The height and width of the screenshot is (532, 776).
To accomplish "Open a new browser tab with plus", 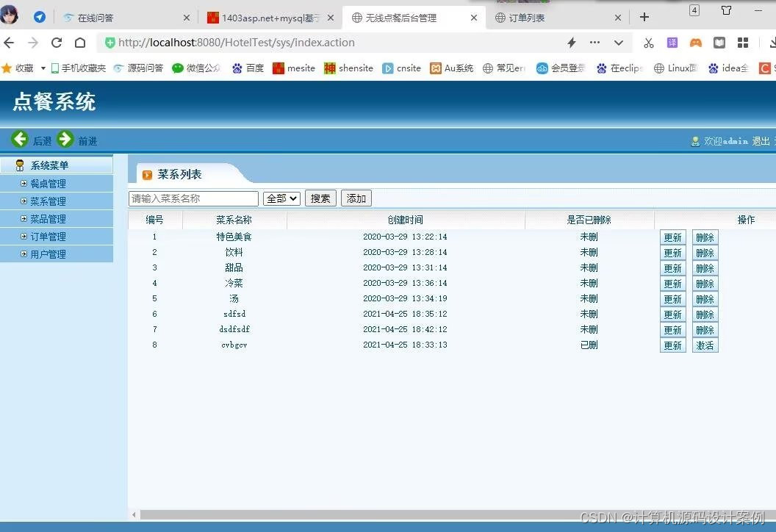I will pos(644,18).
